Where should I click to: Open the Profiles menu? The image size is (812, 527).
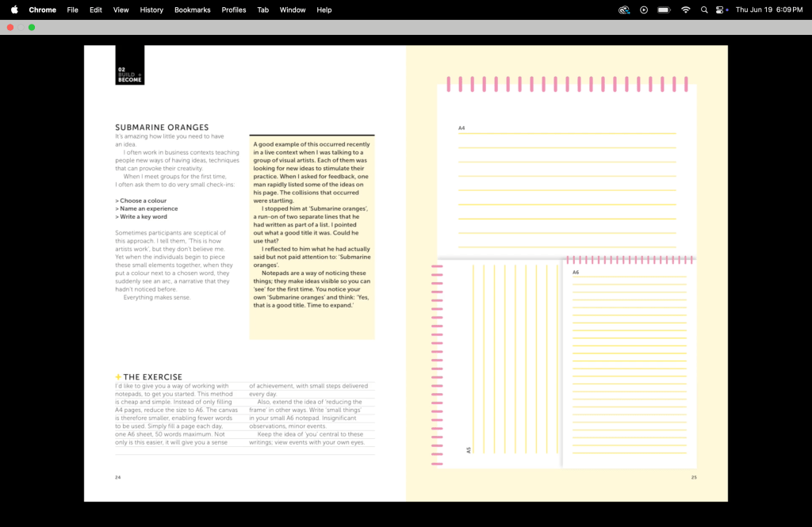click(x=234, y=10)
